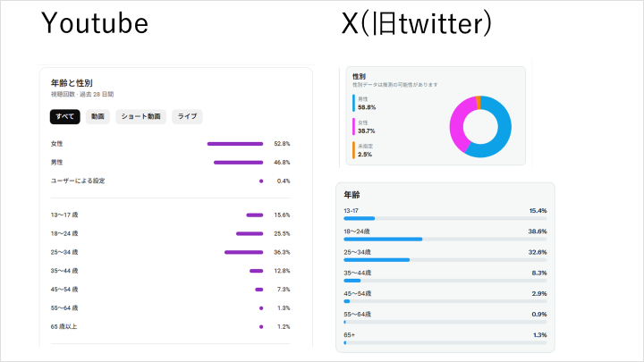Open the ショート動画 tab
Screen dimensions: 644x362
click(140, 116)
